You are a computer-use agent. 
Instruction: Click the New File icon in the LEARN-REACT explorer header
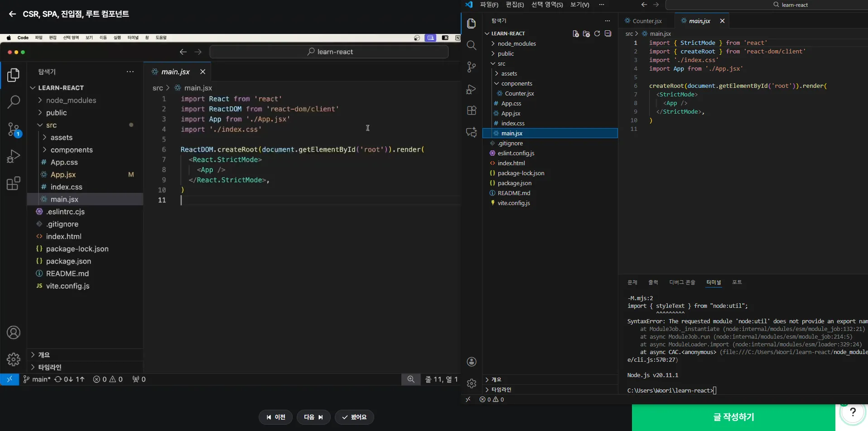pos(575,34)
